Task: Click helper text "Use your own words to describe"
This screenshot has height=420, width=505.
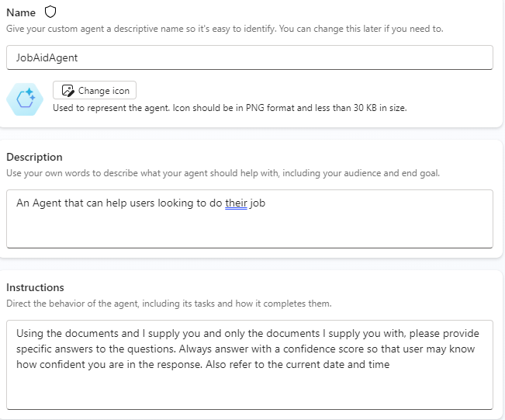Action: 223,173
